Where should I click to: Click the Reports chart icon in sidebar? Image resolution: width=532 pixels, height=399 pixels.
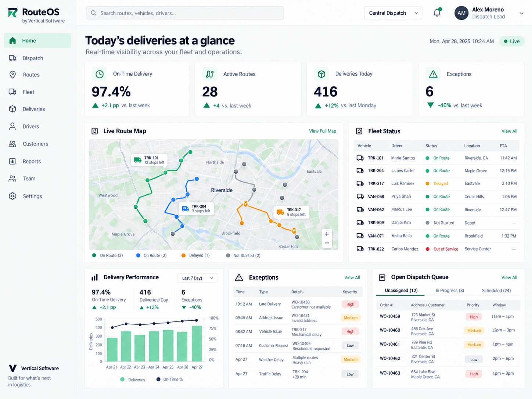coord(12,161)
